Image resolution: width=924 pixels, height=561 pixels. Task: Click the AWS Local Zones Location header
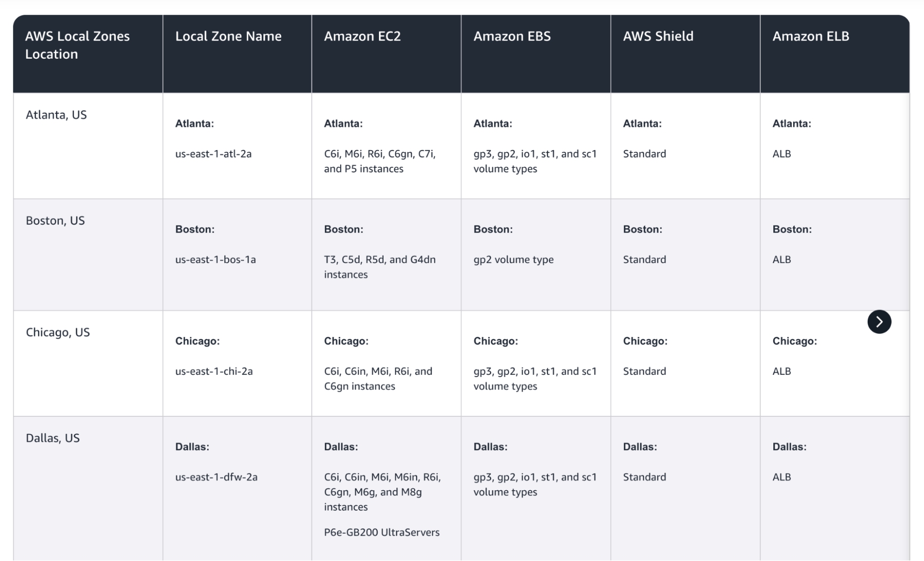coord(77,45)
